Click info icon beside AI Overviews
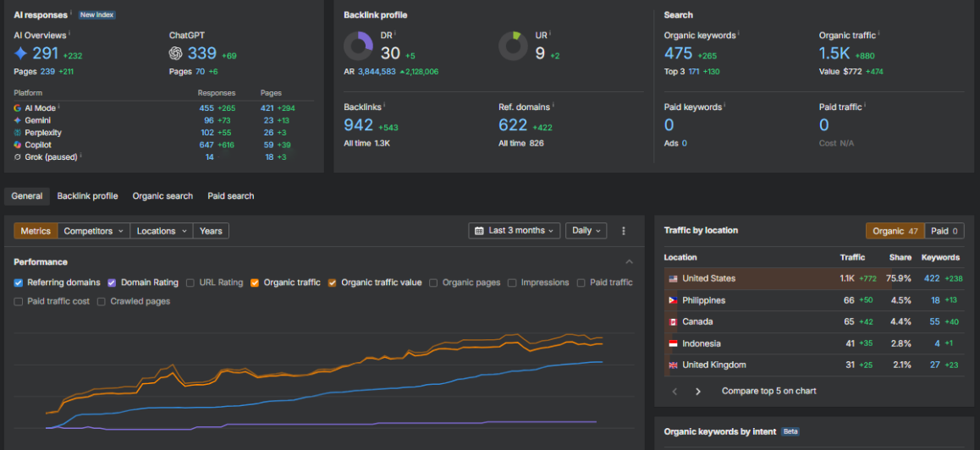Viewport: 980px width, 450px height. [69, 35]
